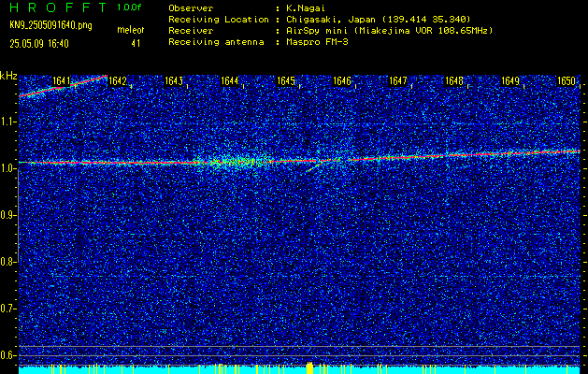
Task: Select the observer name "K.Nagai"
Action: coord(305,8)
